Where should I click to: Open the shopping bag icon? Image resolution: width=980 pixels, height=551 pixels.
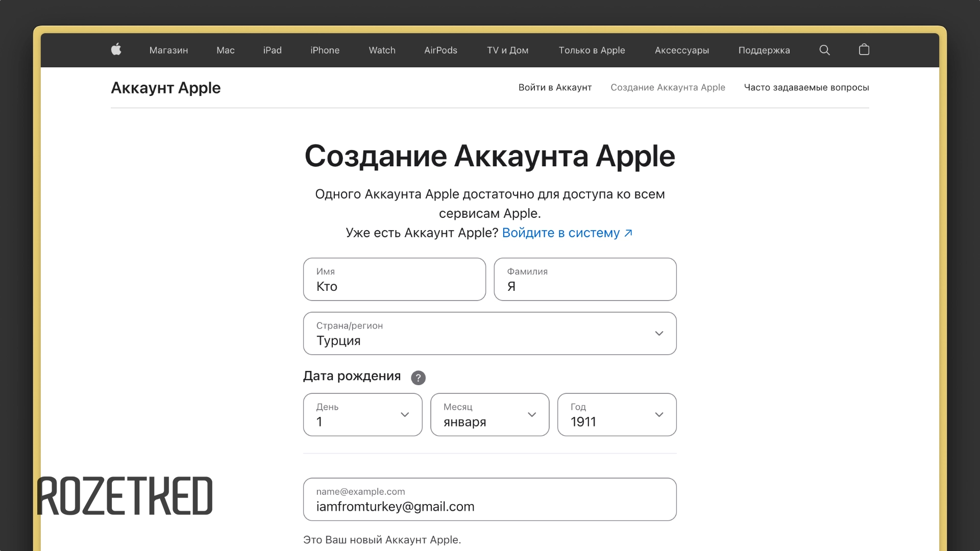[x=864, y=49]
